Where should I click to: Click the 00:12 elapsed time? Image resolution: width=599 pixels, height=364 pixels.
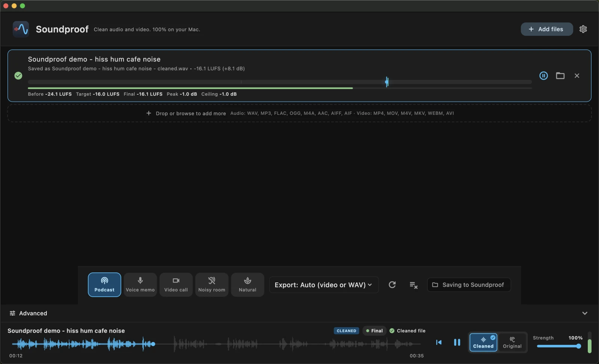(16, 356)
